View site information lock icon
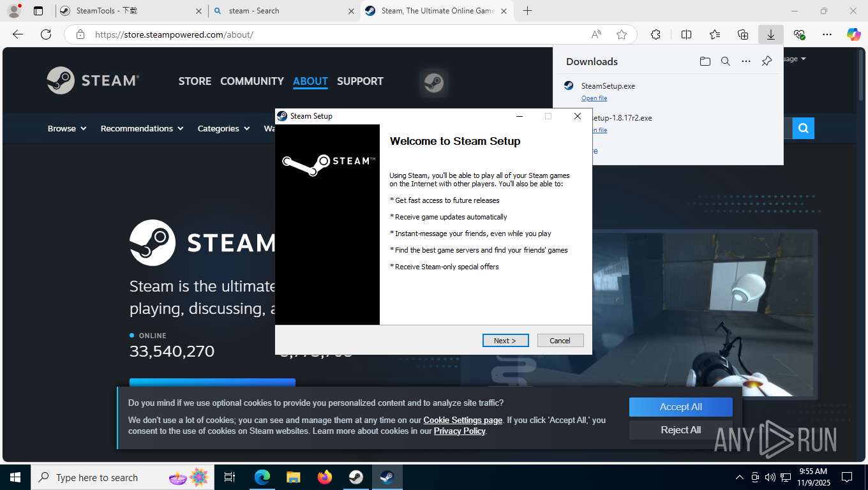Viewport: 868px width, 490px height. click(x=80, y=34)
